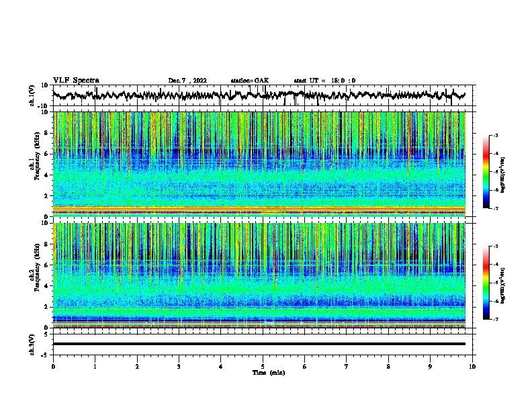
Task: Click time axis tick label "5"
Action: pyautogui.click(x=263, y=367)
